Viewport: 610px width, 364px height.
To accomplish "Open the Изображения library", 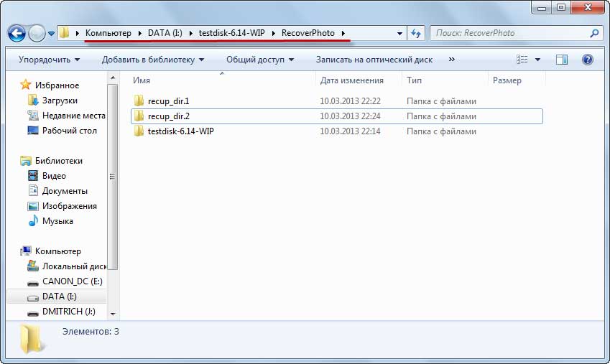I will [x=70, y=206].
